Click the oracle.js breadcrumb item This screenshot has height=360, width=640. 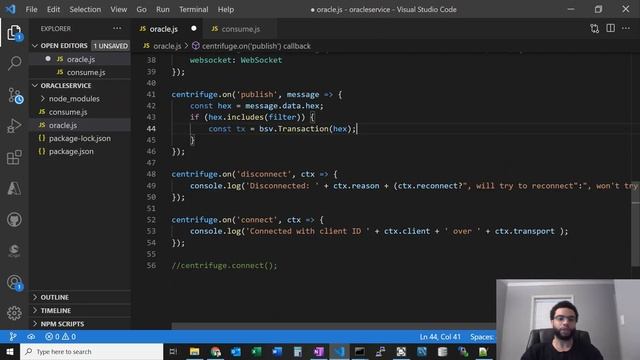tap(162, 46)
